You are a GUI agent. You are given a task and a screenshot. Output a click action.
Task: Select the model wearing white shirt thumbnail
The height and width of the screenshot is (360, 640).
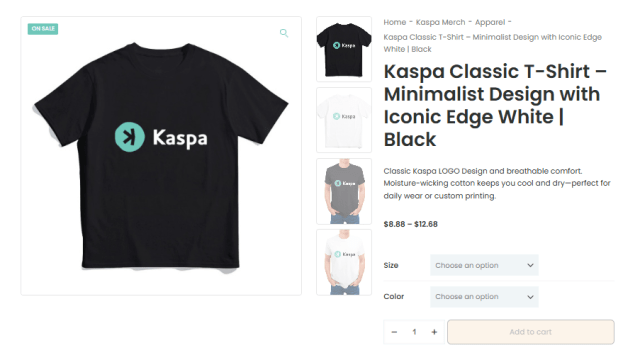click(344, 262)
